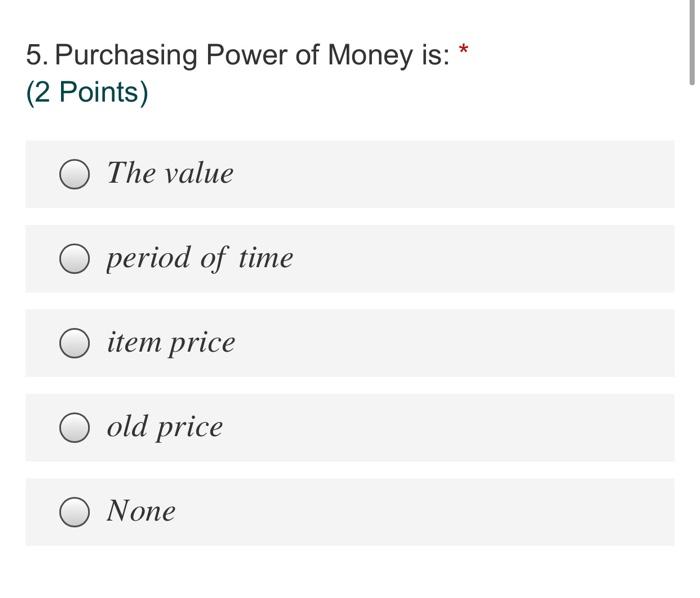Click the '(2 Points)' label
This screenshot has width=700, height=598.
87,92
